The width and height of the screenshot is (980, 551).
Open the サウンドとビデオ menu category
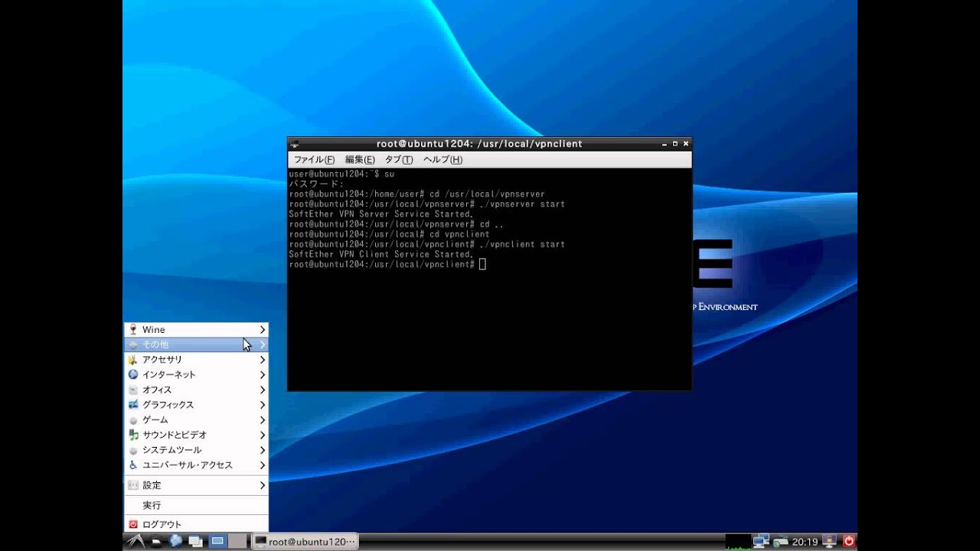point(196,435)
